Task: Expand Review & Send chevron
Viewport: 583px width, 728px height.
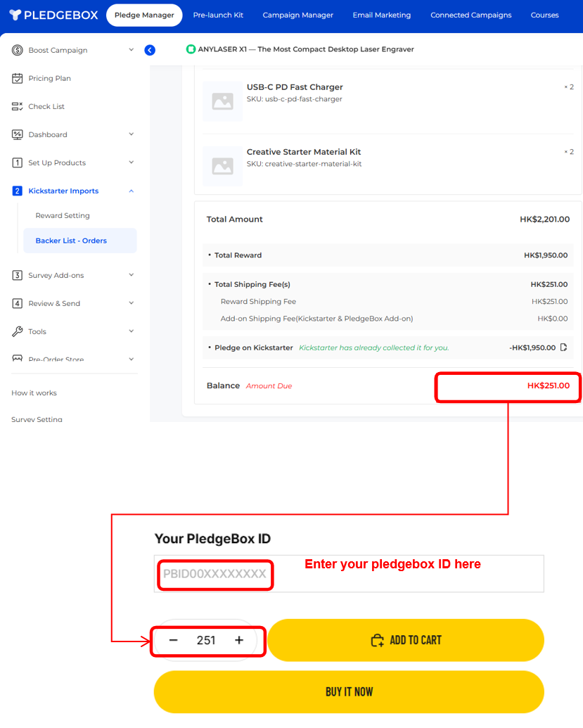Action: [x=132, y=303]
